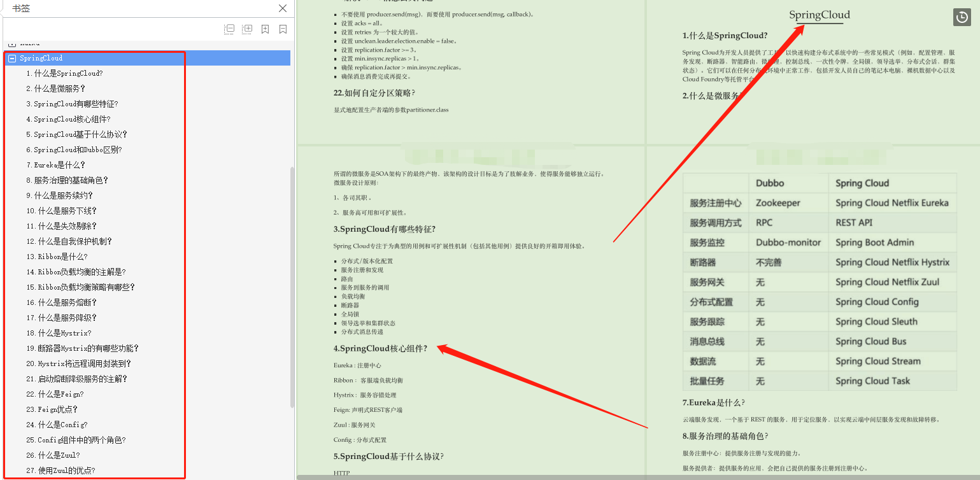Open bookmark 2.什么是微服务?

pyautogui.click(x=55, y=88)
